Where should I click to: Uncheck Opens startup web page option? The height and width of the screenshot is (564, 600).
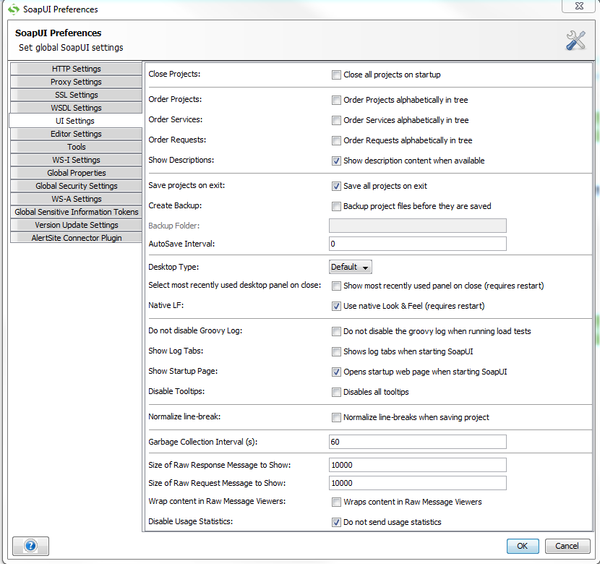(x=336, y=372)
